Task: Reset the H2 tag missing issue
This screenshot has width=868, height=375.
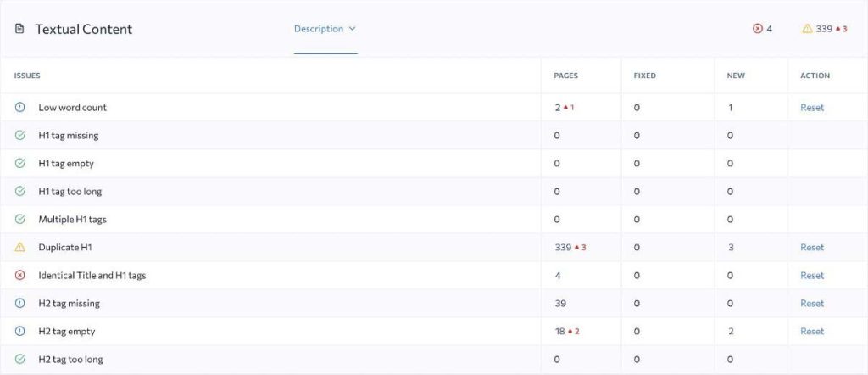Action: (x=811, y=304)
